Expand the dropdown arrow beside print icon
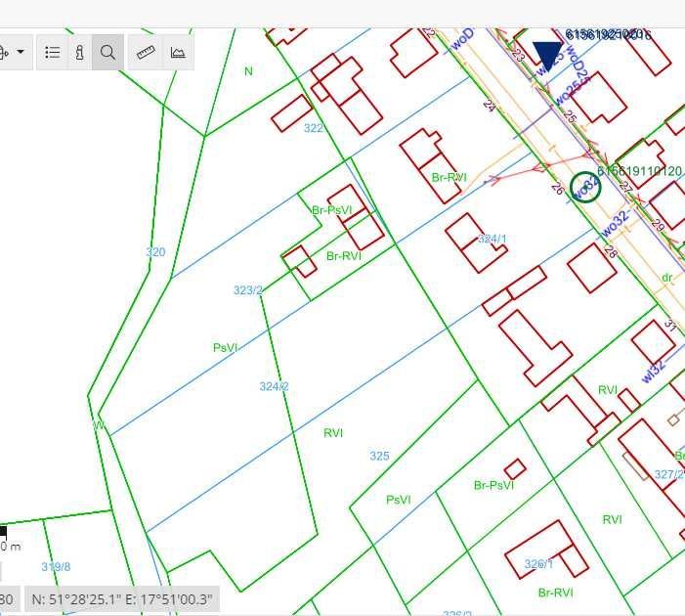The width and height of the screenshot is (685, 616). click(21, 52)
